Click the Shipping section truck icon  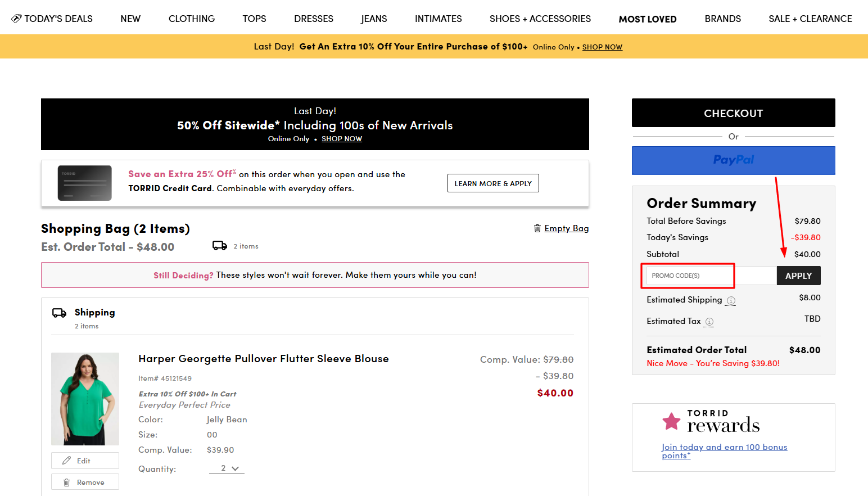click(x=59, y=313)
